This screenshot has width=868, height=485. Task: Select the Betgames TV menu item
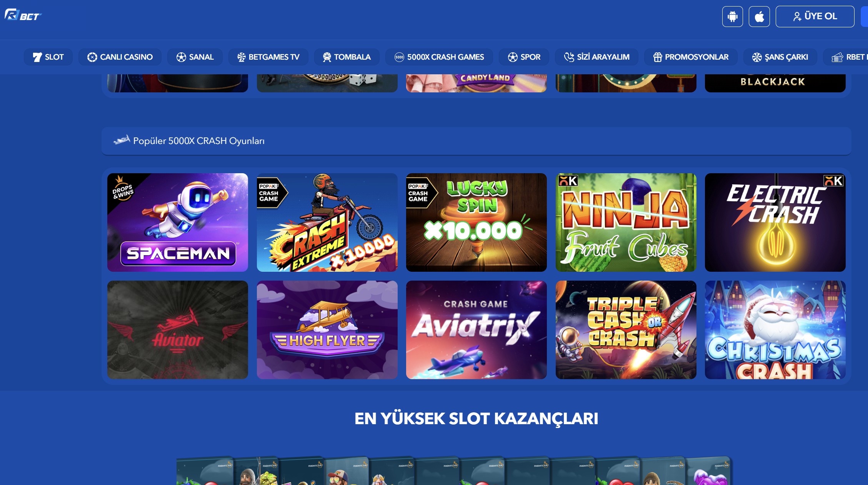coord(268,57)
